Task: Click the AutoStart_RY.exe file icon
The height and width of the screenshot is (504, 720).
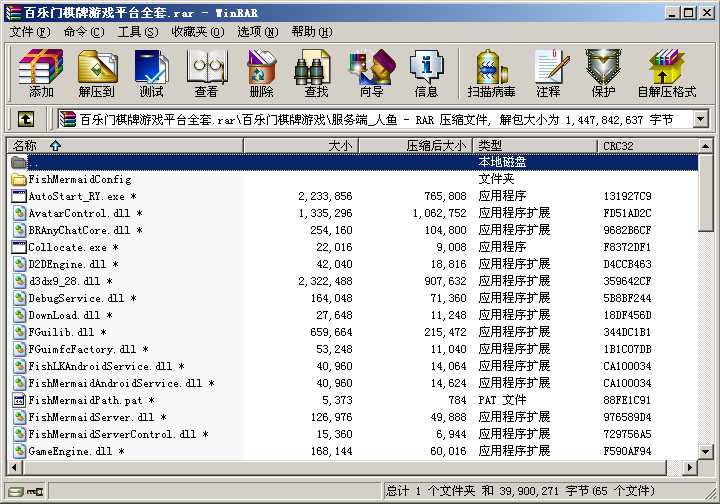Action: pyautogui.click(x=19, y=196)
